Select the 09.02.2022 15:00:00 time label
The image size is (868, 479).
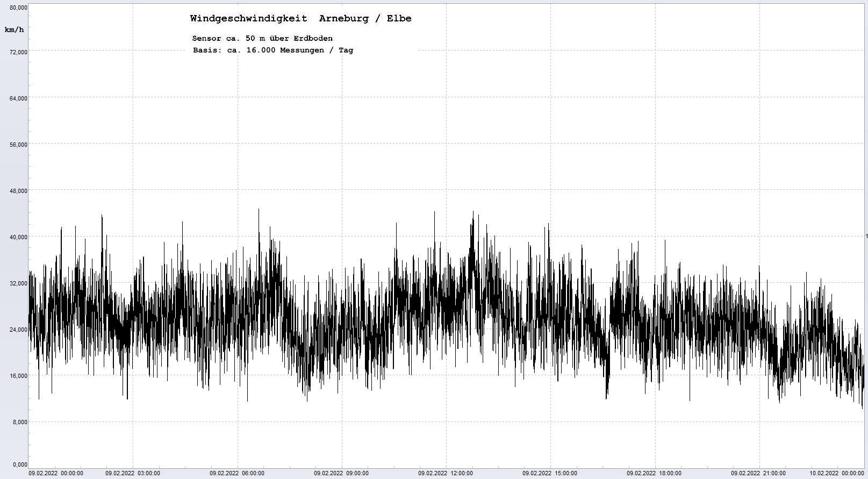550,474
